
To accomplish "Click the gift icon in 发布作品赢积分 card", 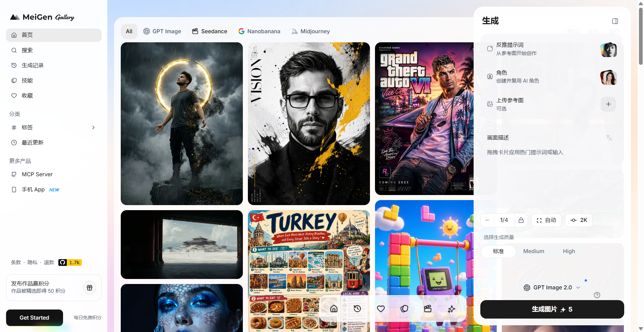I will (x=90, y=288).
